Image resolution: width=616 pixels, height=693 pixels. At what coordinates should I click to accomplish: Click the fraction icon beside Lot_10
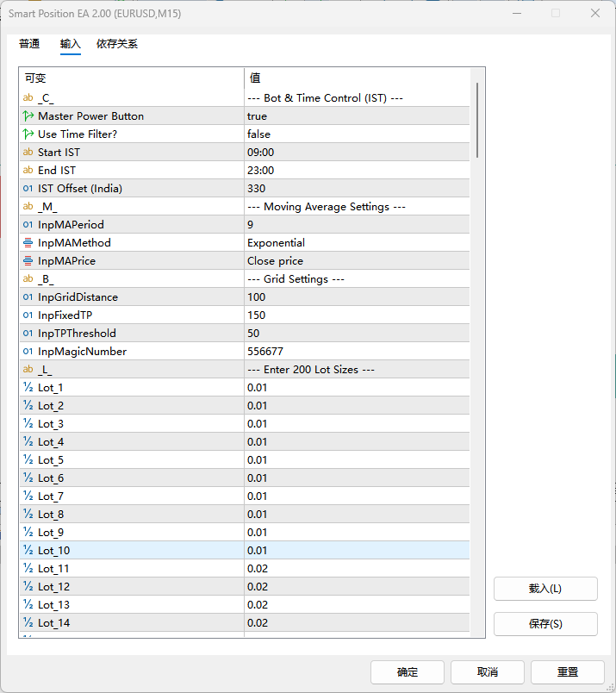point(28,551)
